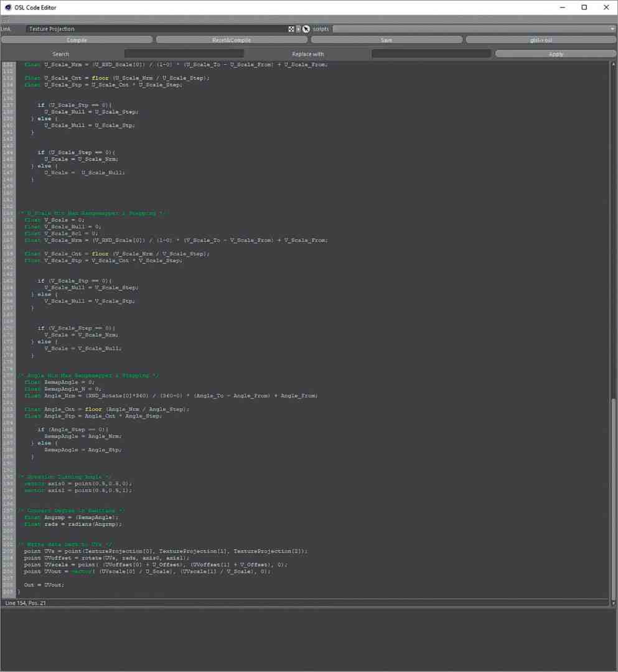The height and width of the screenshot is (672, 618).
Task: Click the OSL Code Editor application icon
Action: point(7,7)
